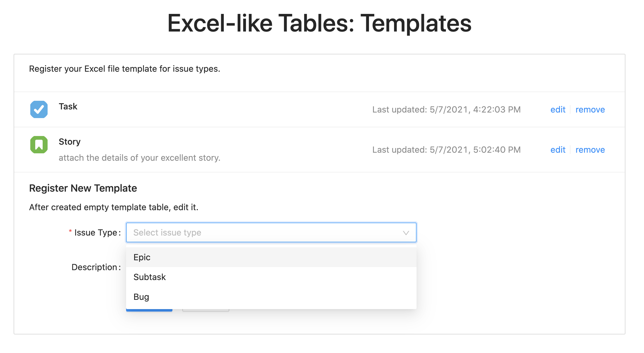Image resolution: width=644 pixels, height=353 pixels.
Task: Click the white secondary button below dropdown
Action: [x=205, y=310]
